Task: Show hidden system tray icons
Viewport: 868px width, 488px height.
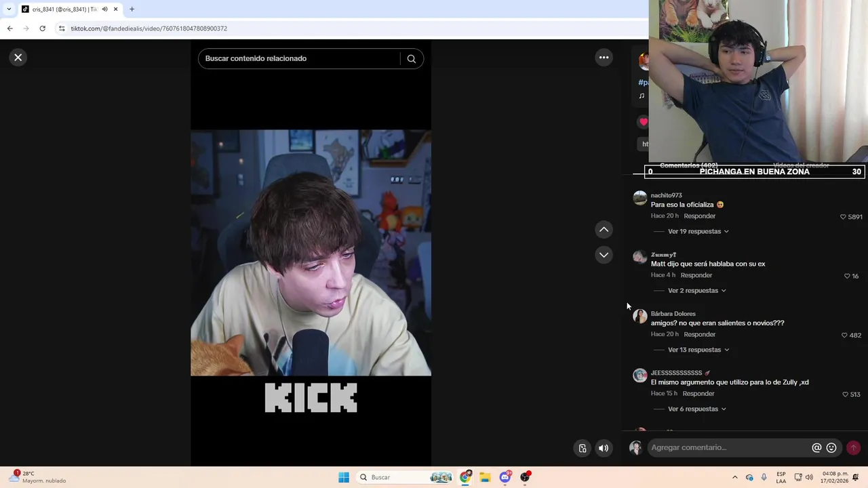Action: (734, 477)
